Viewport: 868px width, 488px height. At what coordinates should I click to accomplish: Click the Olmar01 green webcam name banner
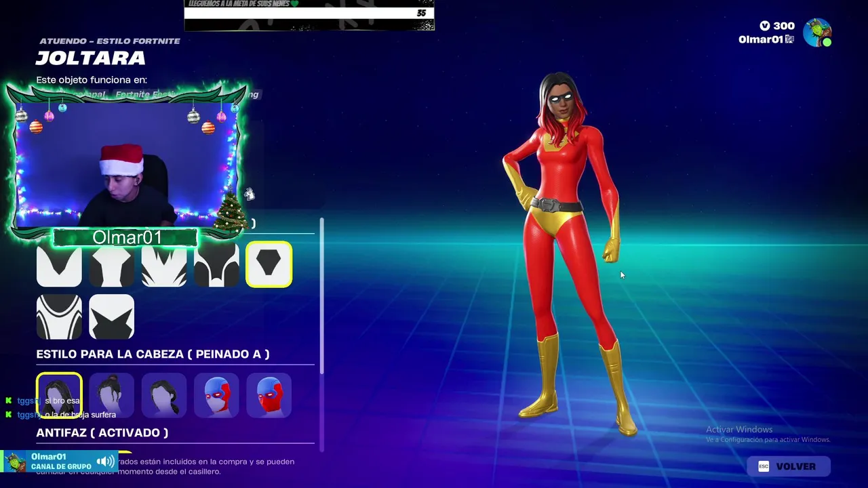click(x=126, y=237)
